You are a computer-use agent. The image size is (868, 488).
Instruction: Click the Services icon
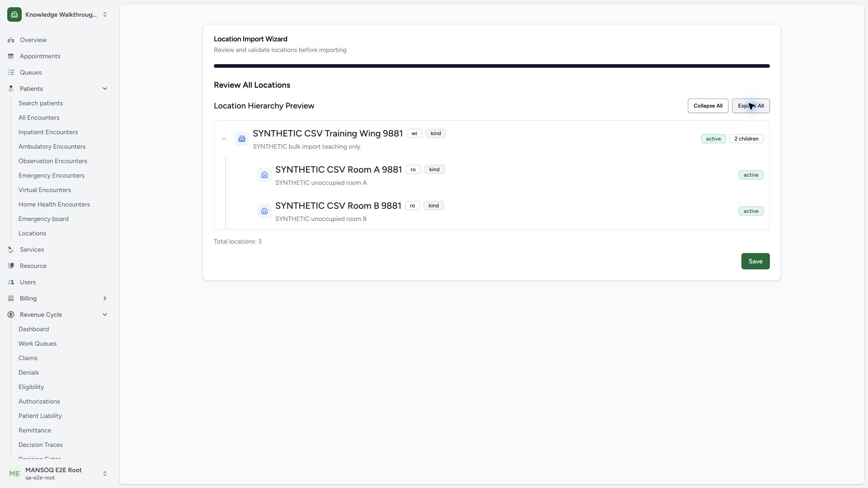[11, 249]
